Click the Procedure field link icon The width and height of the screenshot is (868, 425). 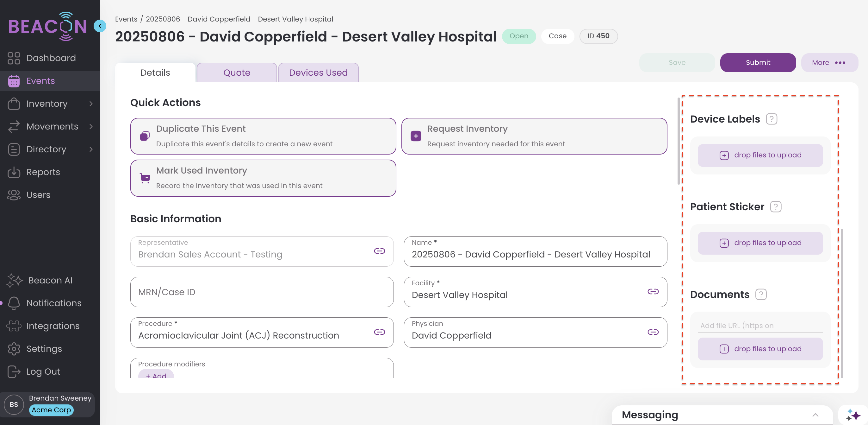point(379,332)
